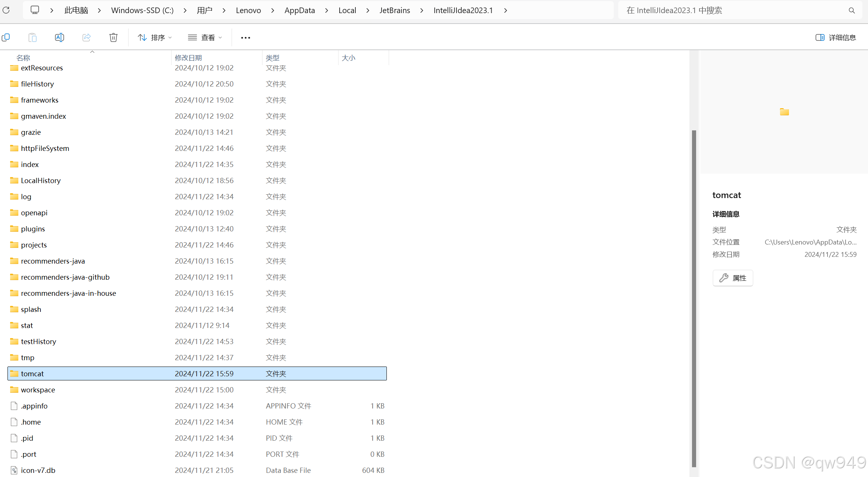Open the sort dropdown
Image resolution: width=868 pixels, height=477 pixels.
[x=155, y=37]
